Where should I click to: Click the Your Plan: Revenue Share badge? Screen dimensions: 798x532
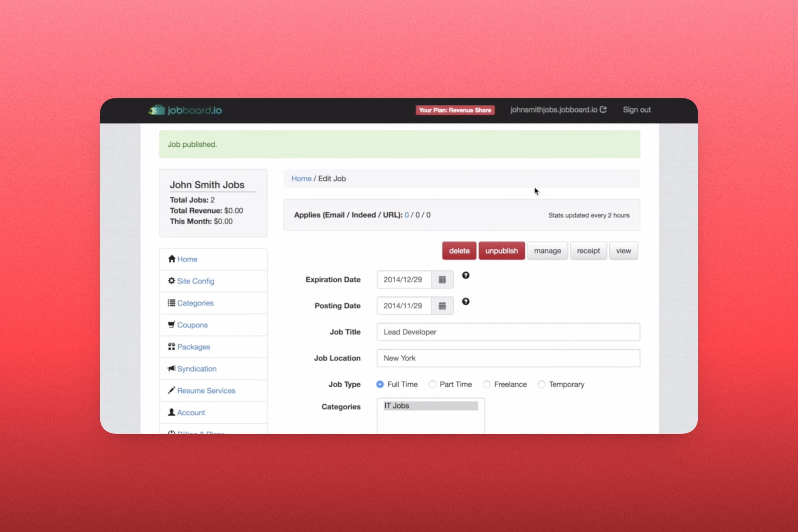coord(455,110)
